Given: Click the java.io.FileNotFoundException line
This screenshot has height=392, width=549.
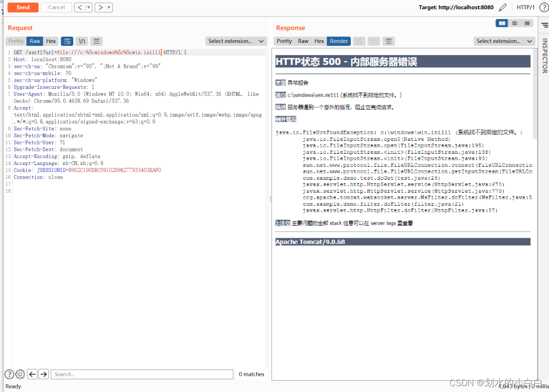Looking at the screenshot, I should (399, 132).
